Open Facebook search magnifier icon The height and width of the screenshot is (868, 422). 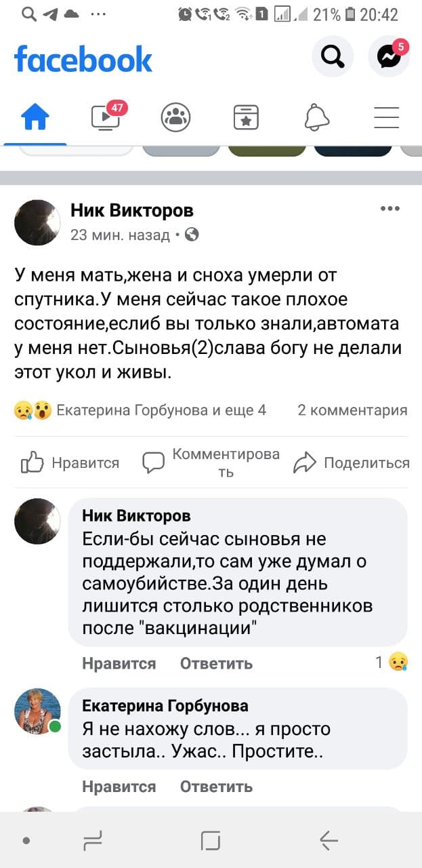coord(332,57)
